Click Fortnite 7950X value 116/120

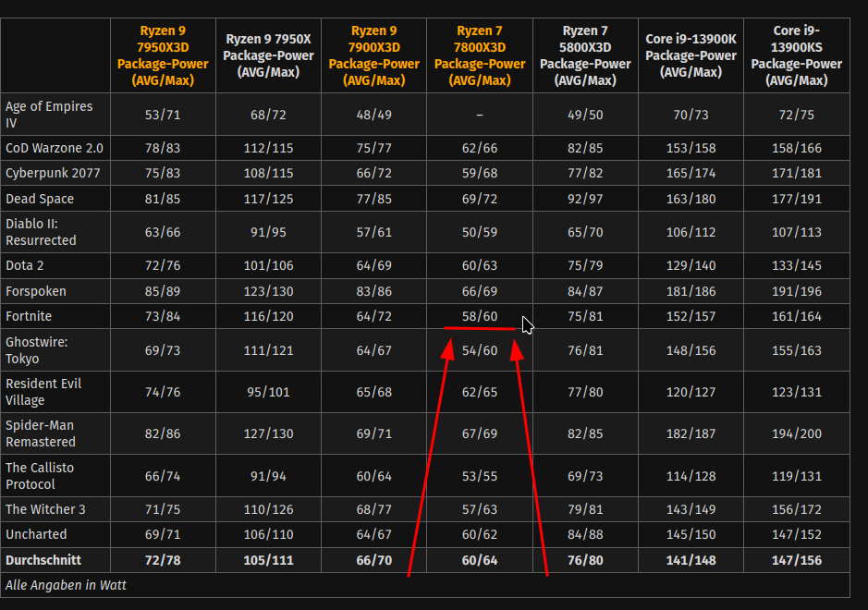[x=268, y=317]
